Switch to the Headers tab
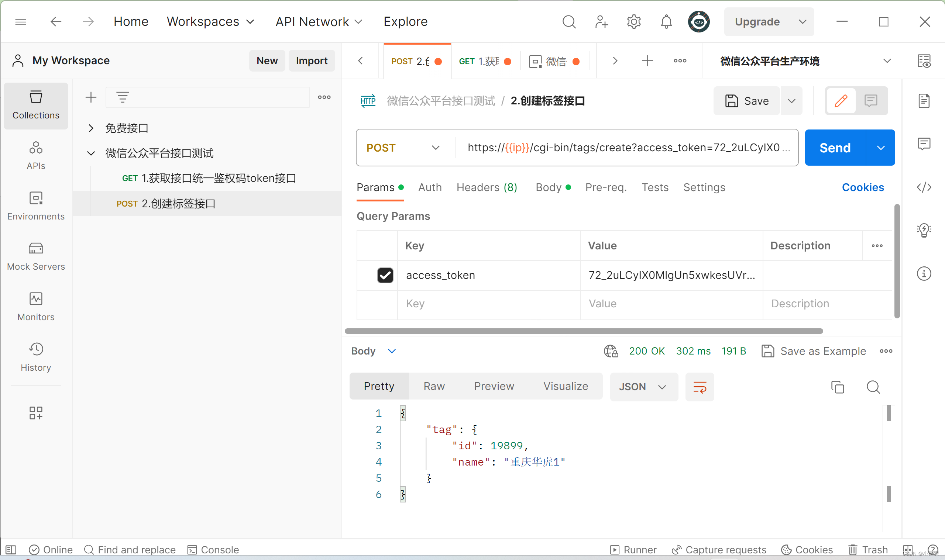 click(486, 187)
